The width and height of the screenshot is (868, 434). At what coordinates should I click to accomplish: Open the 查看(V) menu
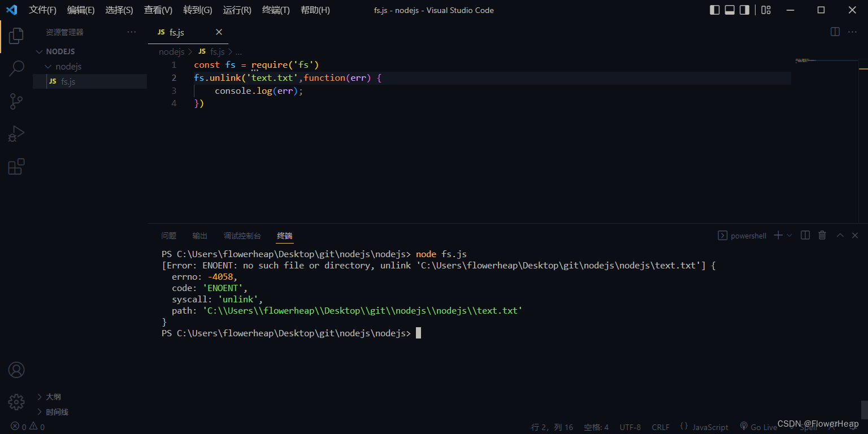(158, 10)
